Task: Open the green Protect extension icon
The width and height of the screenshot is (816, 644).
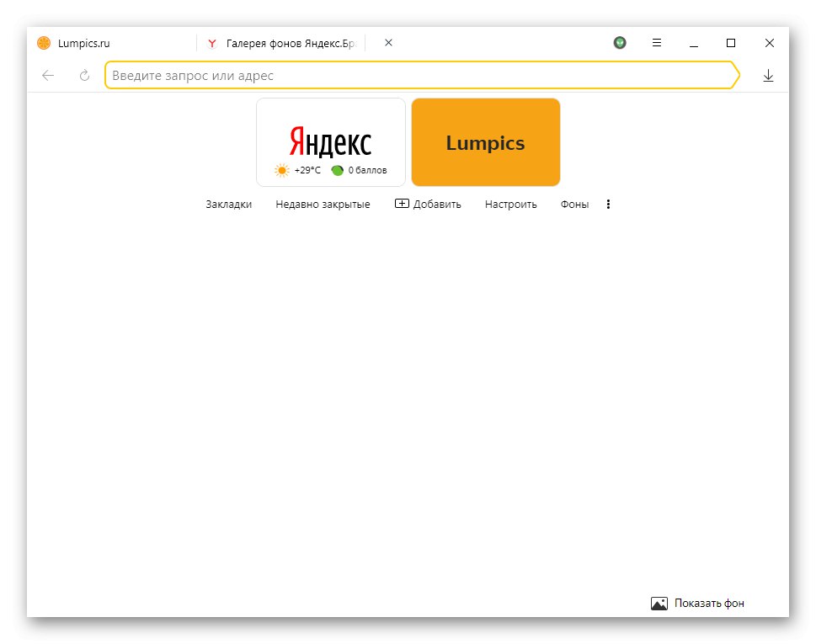Action: 619,43
